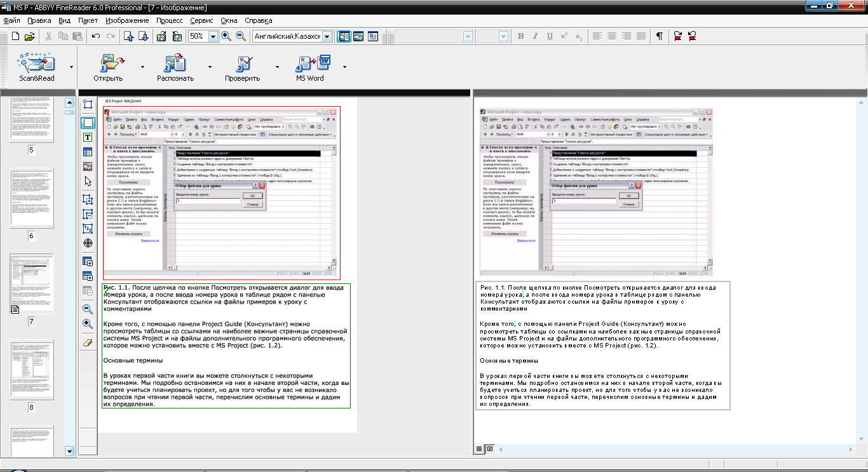868x472 pixels.
Task: Click image toolbar zoom-out magnifier
Action: point(88,309)
